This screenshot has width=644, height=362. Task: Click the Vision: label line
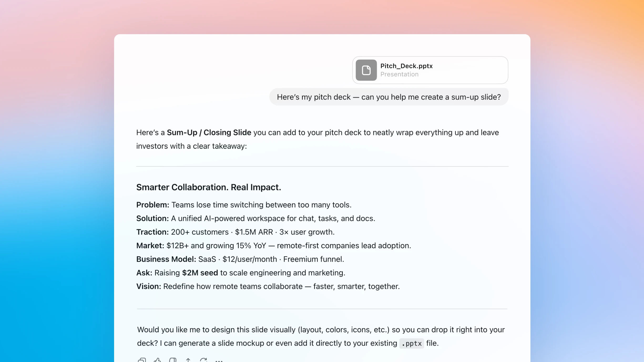tap(149, 286)
